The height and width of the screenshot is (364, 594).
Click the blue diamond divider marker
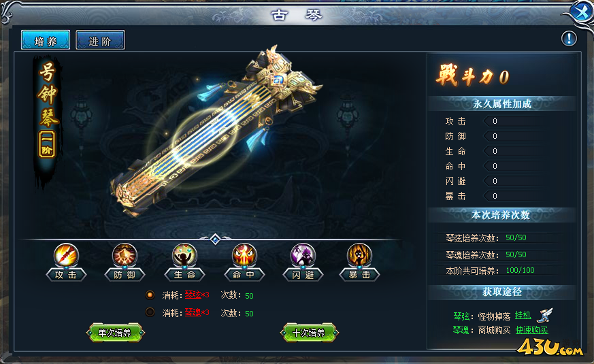coord(215,239)
